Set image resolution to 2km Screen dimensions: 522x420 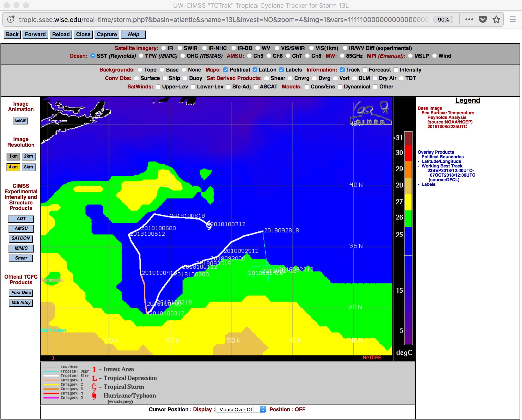coord(28,156)
